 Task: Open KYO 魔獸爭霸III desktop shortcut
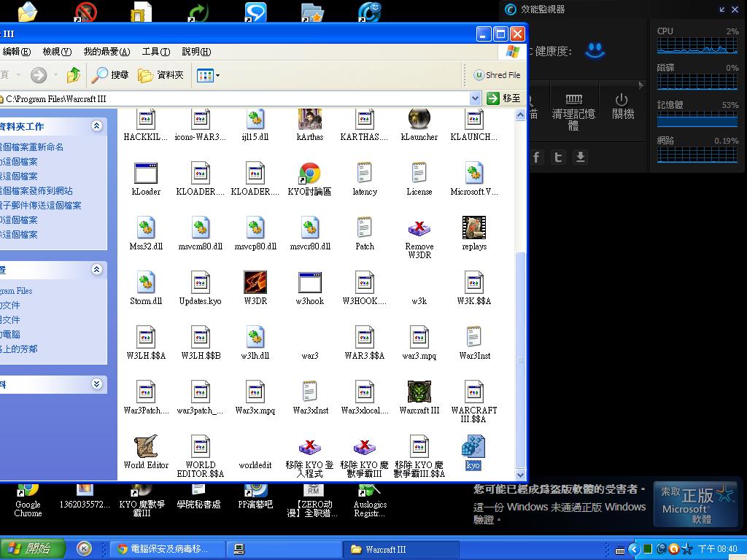[142, 500]
